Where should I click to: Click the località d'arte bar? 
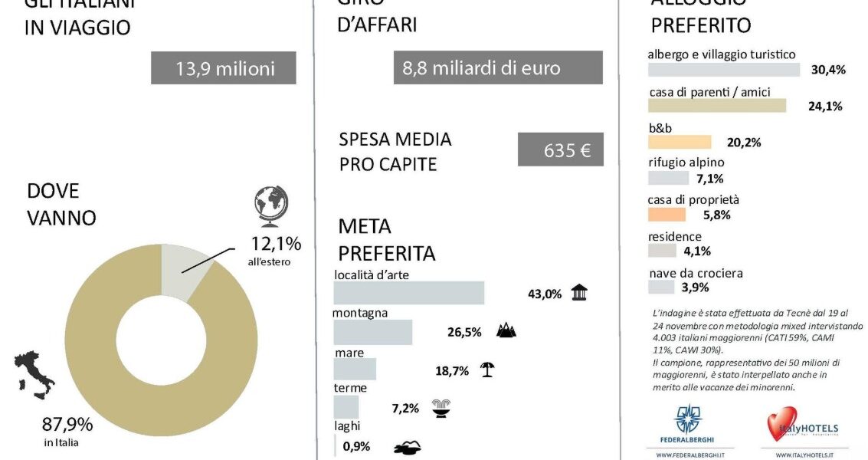408,293
